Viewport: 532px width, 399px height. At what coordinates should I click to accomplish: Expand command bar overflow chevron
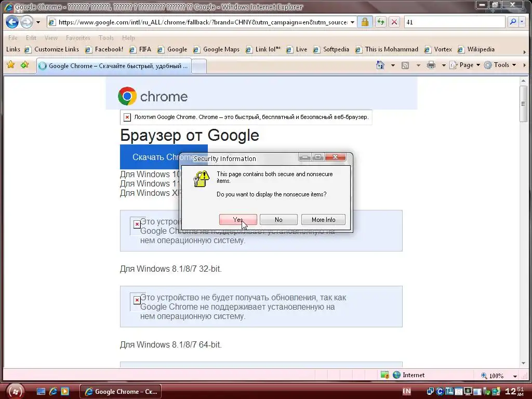[525, 65]
